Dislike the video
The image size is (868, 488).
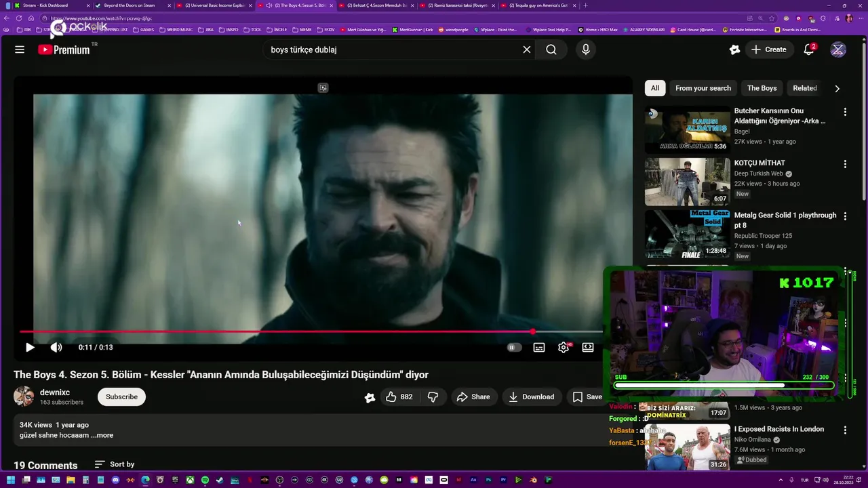point(433,397)
